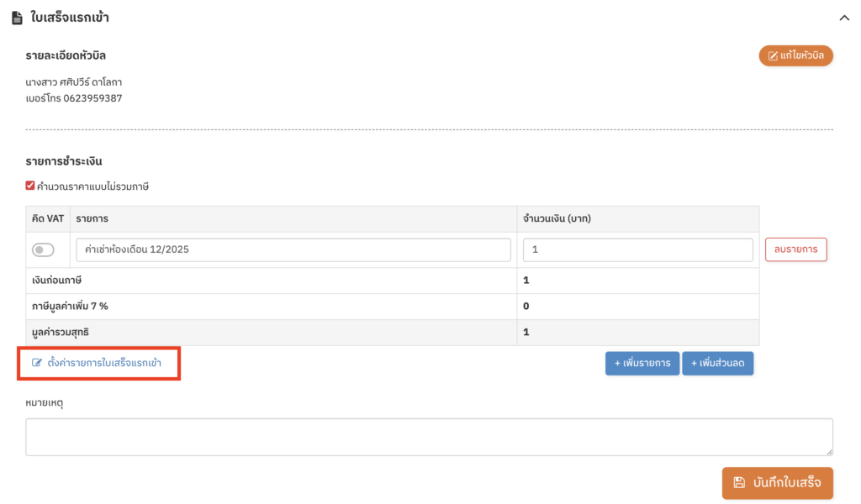Viewport: 861px width, 504px height.
Task: Click the จำนวนเงิน amount field showing 1
Action: (x=637, y=249)
